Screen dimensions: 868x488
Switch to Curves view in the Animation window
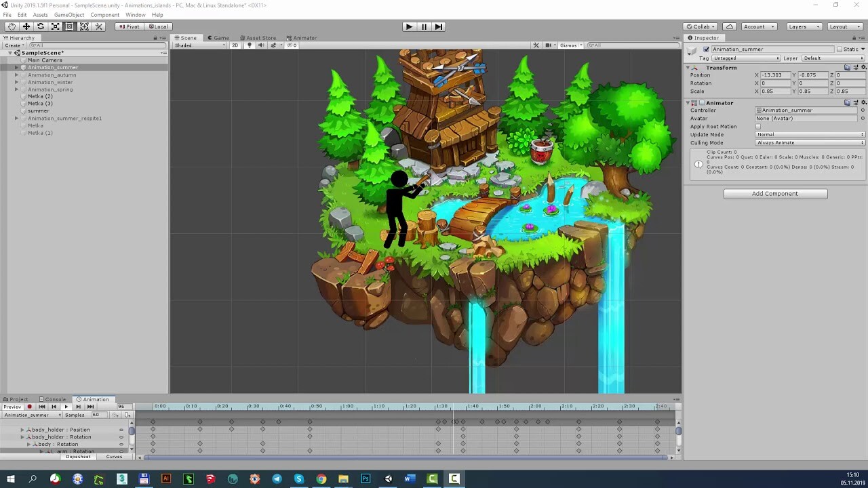coord(114,457)
